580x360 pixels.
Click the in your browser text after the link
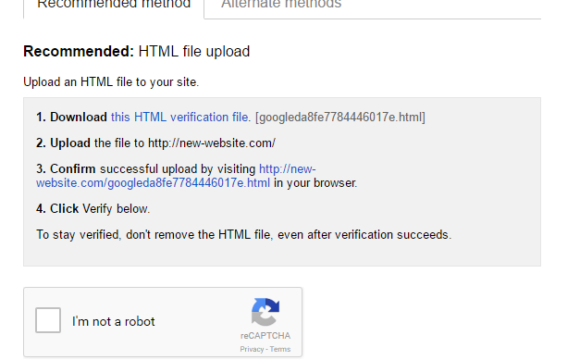point(316,183)
